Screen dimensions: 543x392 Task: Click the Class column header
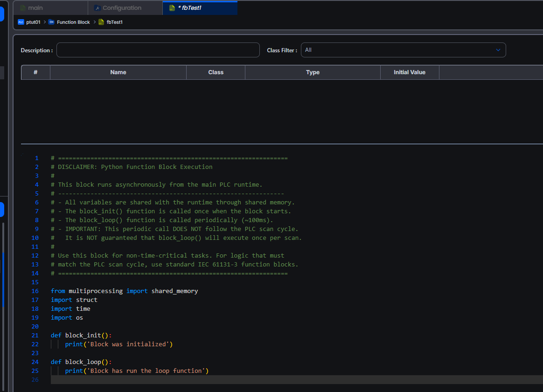[216, 72]
